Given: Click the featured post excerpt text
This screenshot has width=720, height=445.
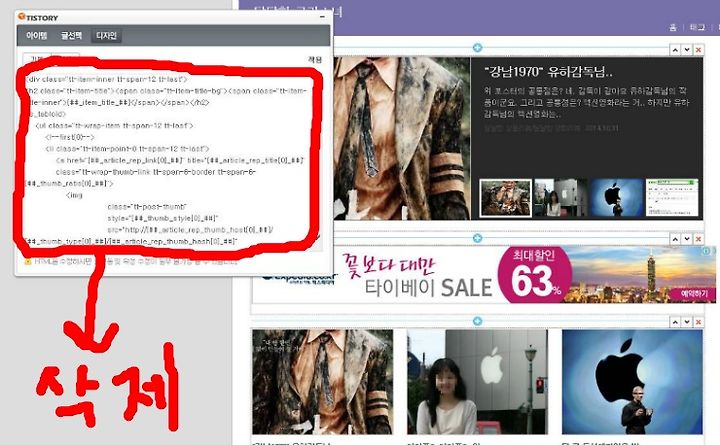Looking at the screenshot, I should click(x=586, y=102).
